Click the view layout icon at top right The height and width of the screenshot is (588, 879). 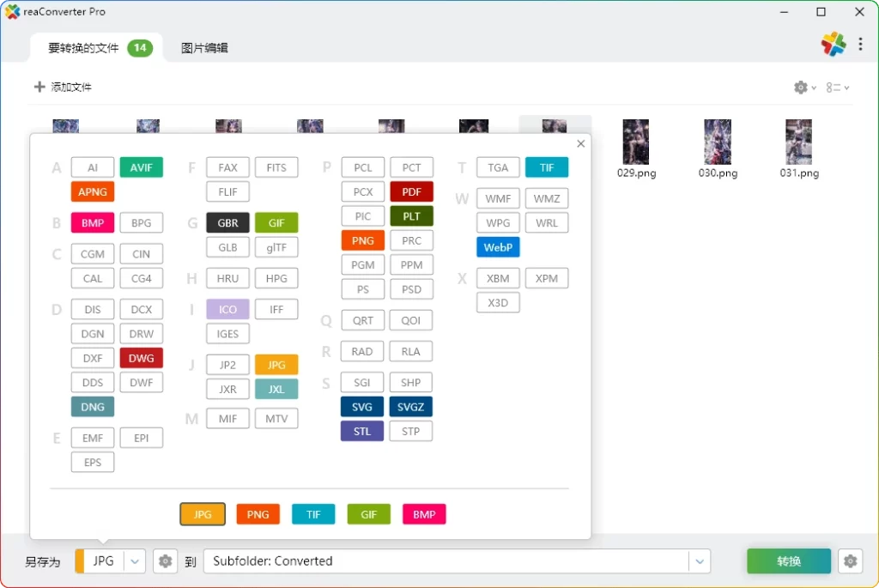834,87
